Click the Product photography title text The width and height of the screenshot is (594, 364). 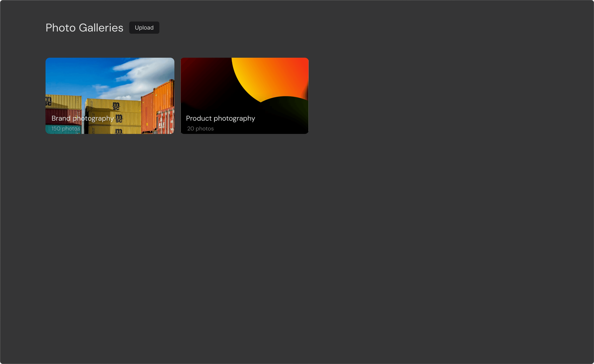click(221, 118)
